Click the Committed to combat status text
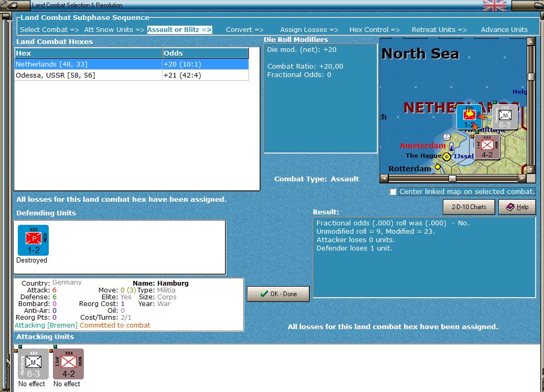 click(x=115, y=325)
